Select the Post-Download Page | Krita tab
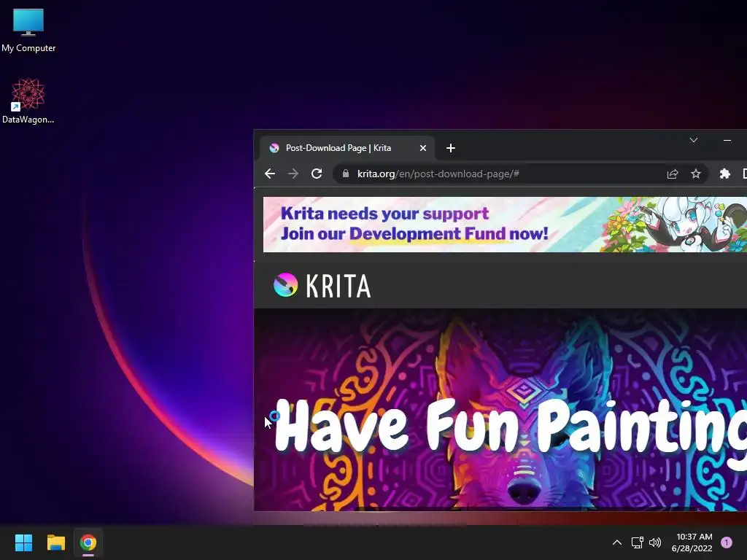This screenshot has height=560, width=747. [x=347, y=148]
